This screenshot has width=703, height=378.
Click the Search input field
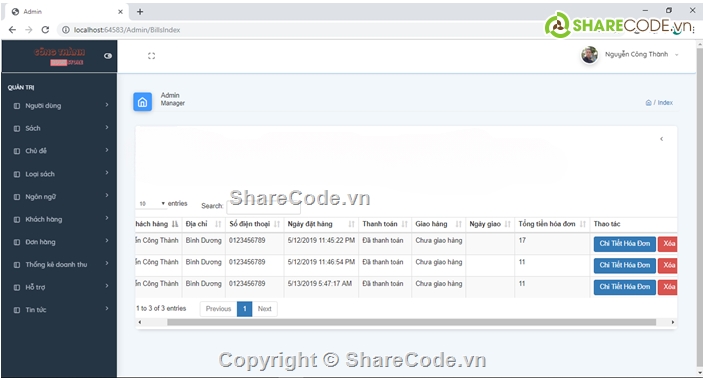tap(264, 206)
